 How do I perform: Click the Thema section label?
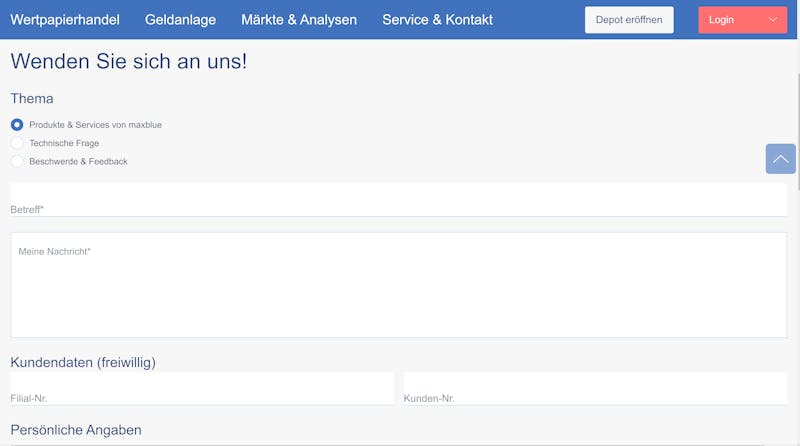click(x=32, y=98)
